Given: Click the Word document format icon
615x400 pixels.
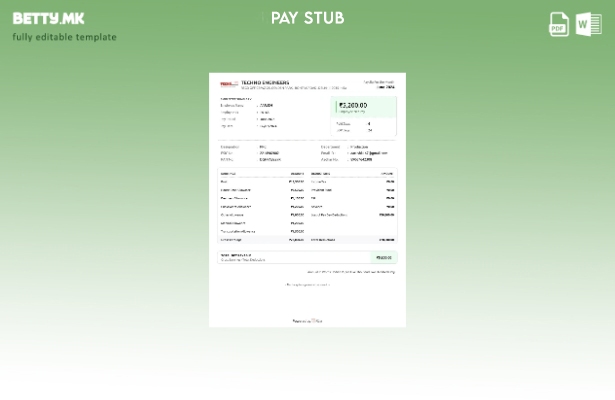Looking at the screenshot, I should pos(588,24).
